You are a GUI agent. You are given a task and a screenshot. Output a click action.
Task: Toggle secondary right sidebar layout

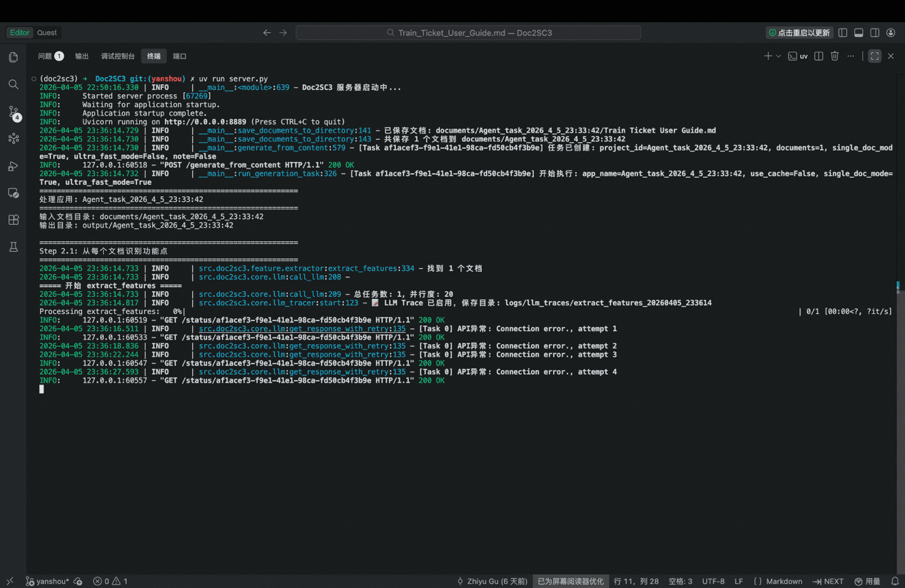(x=874, y=33)
